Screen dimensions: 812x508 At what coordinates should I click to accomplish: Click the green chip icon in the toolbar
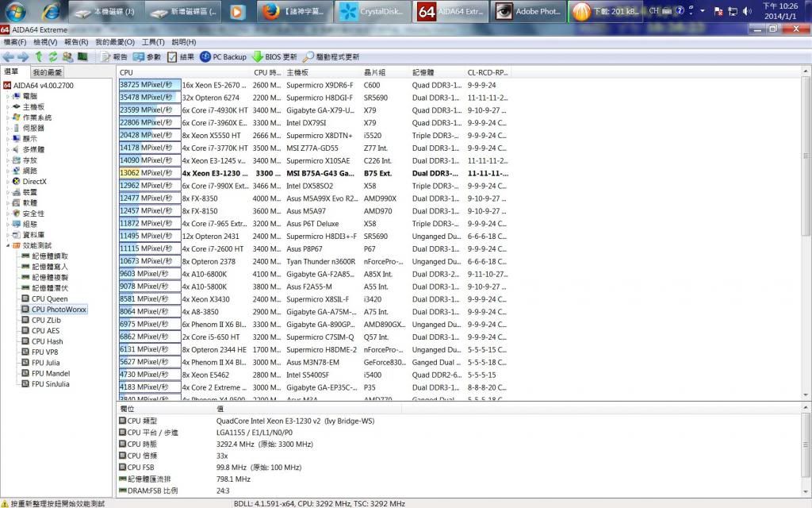[x=82, y=57]
